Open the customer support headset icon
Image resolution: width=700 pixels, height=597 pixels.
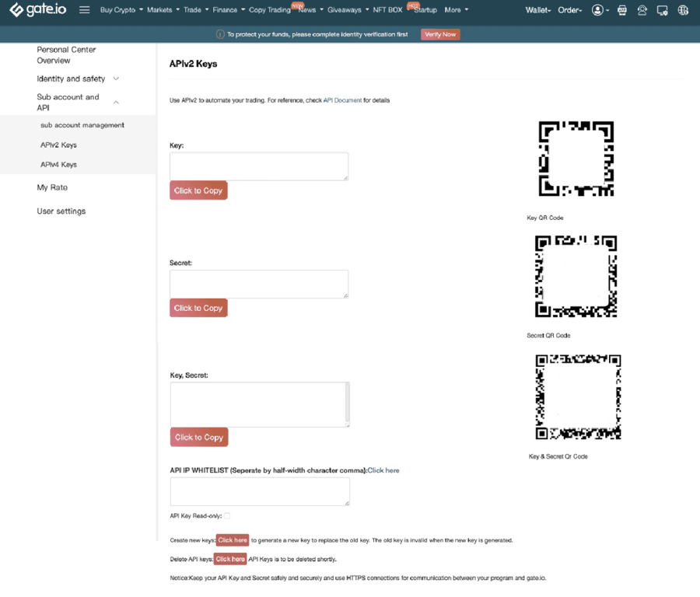pyautogui.click(x=642, y=10)
